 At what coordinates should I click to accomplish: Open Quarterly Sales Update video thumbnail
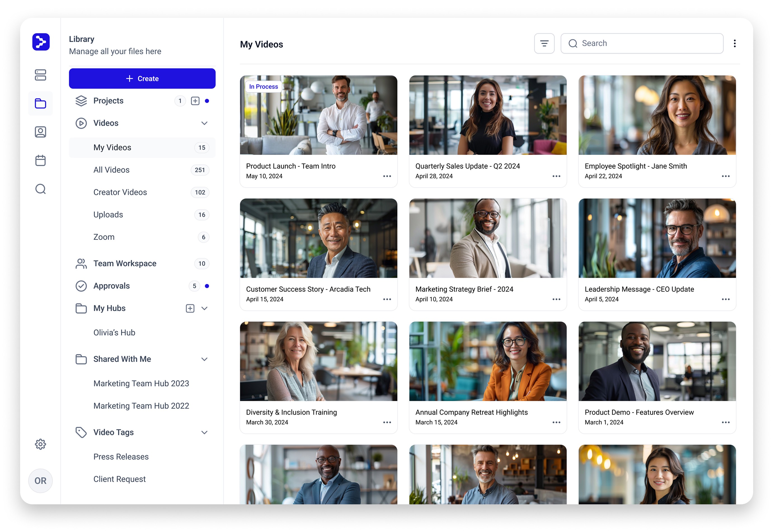coord(487,115)
